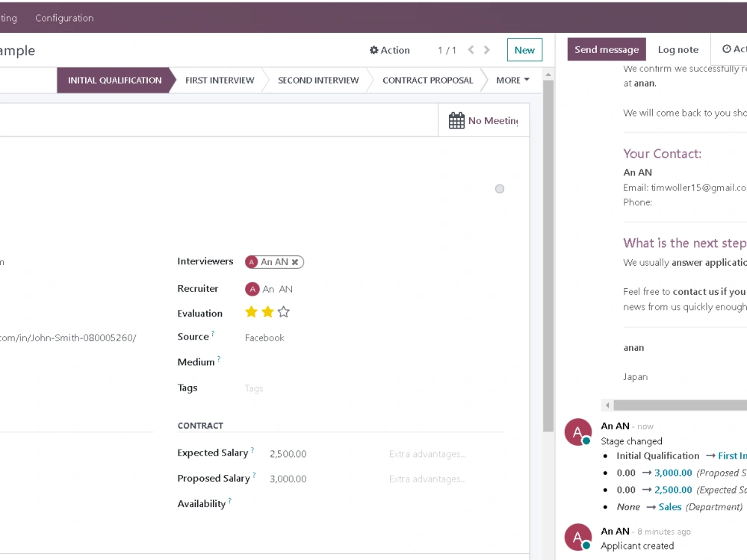Click avatar beside Stage changed message
747x560 pixels.
578,432
